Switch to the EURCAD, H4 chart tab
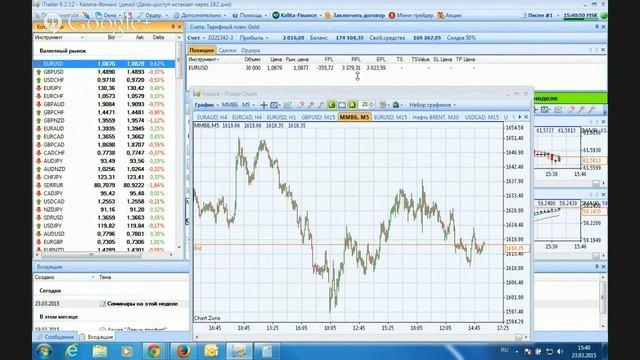 247,117
